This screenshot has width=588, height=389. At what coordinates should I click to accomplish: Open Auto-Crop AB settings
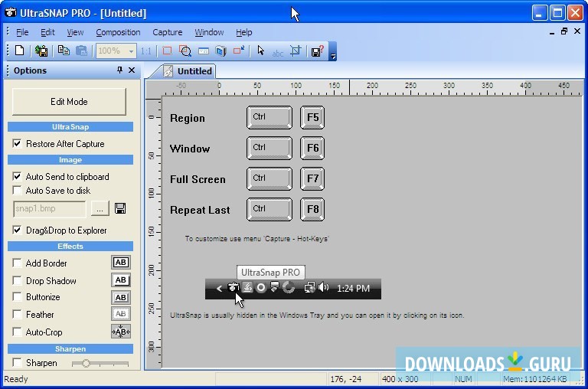pyautogui.click(x=121, y=332)
